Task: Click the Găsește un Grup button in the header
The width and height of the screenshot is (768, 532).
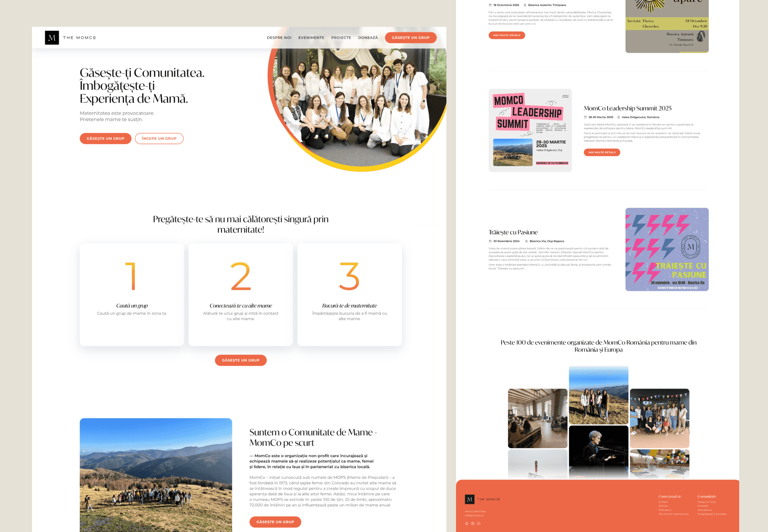Action: point(411,38)
